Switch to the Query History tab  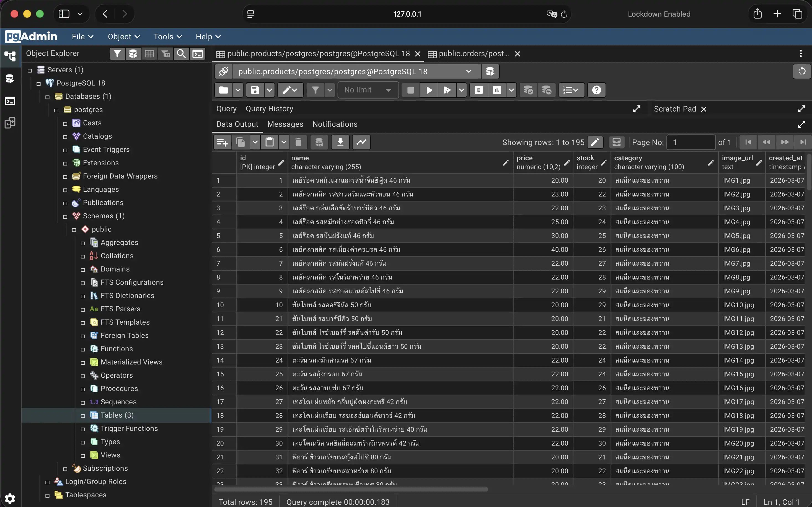(269, 109)
